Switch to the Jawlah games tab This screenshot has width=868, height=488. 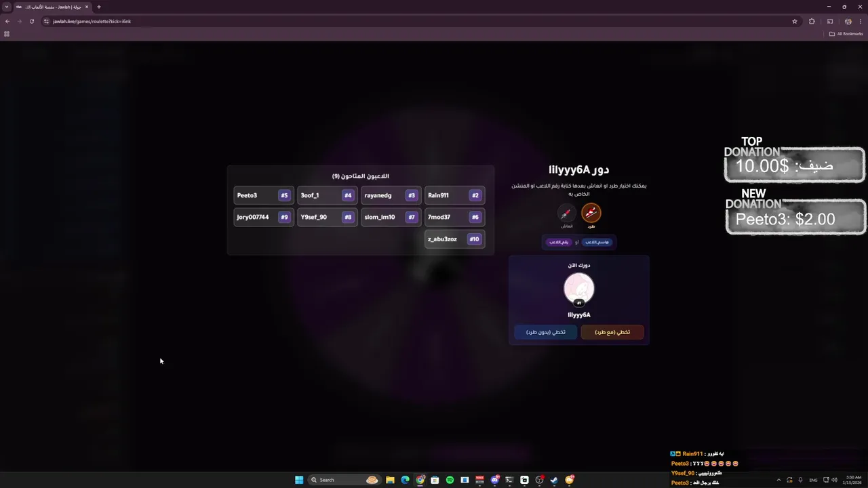click(53, 7)
